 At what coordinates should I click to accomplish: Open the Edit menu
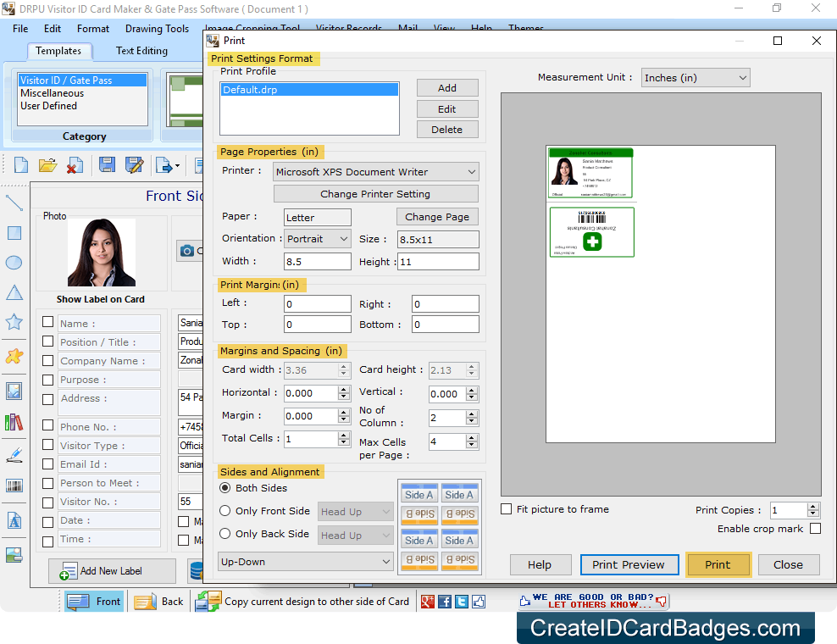click(x=53, y=29)
